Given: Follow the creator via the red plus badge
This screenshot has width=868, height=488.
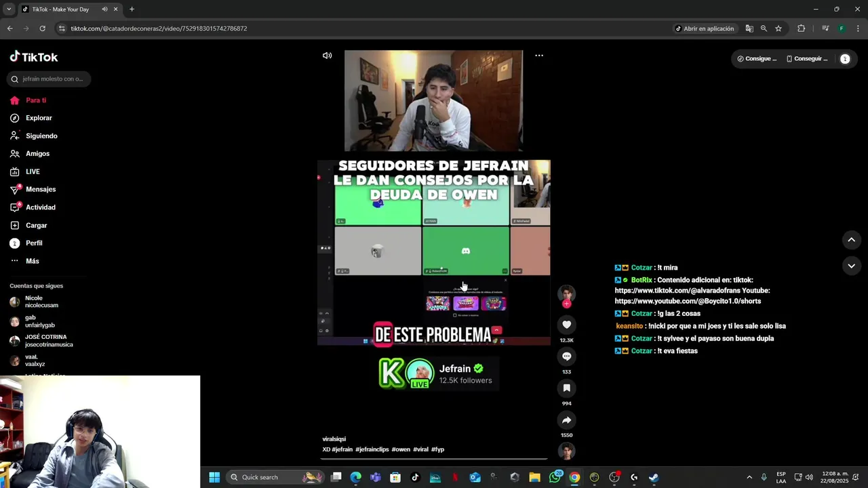Looking at the screenshot, I should click(x=567, y=304).
